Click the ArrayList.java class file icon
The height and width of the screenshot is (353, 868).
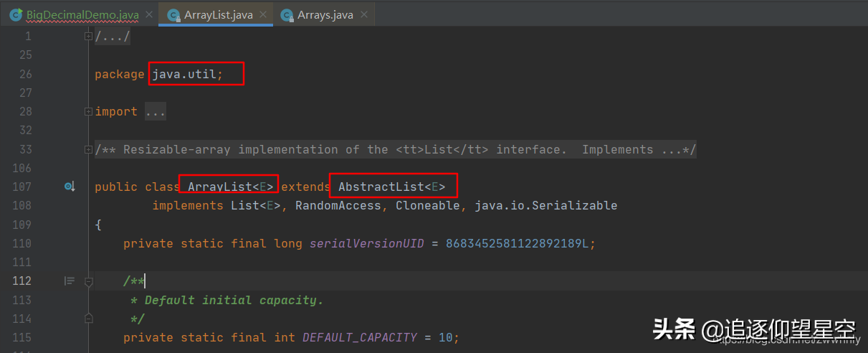173,14
